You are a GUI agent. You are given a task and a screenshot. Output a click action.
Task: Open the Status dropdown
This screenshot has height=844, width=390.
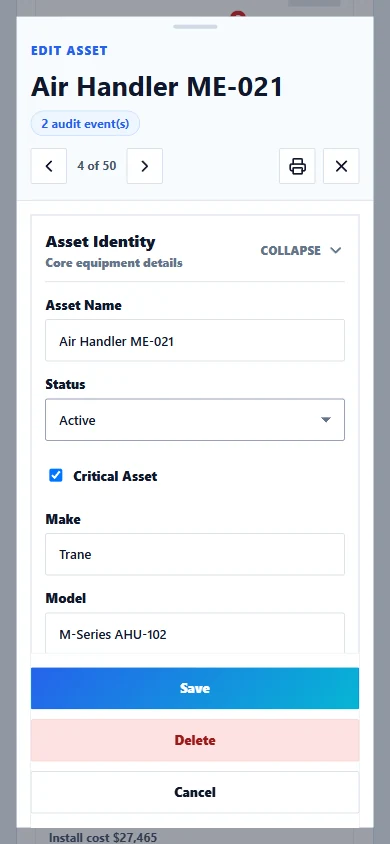click(x=195, y=420)
